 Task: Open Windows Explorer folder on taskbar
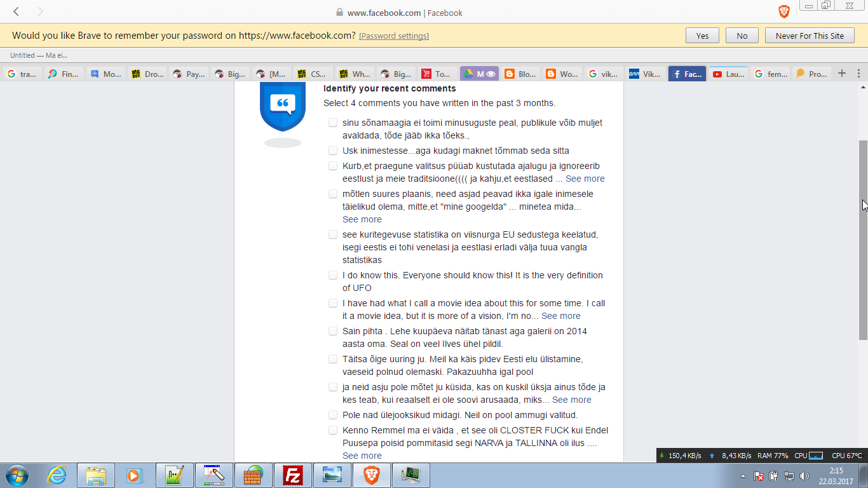coord(96,475)
